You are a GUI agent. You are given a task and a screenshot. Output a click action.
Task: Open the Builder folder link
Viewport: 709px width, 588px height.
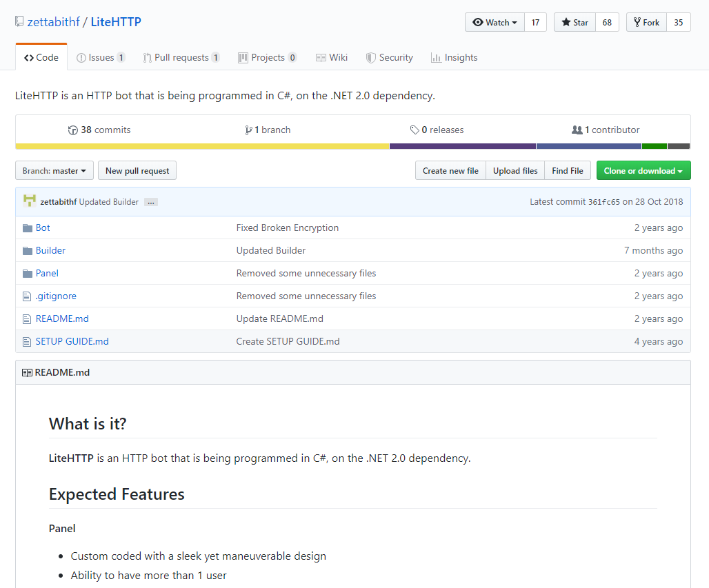tap(50, 250)
